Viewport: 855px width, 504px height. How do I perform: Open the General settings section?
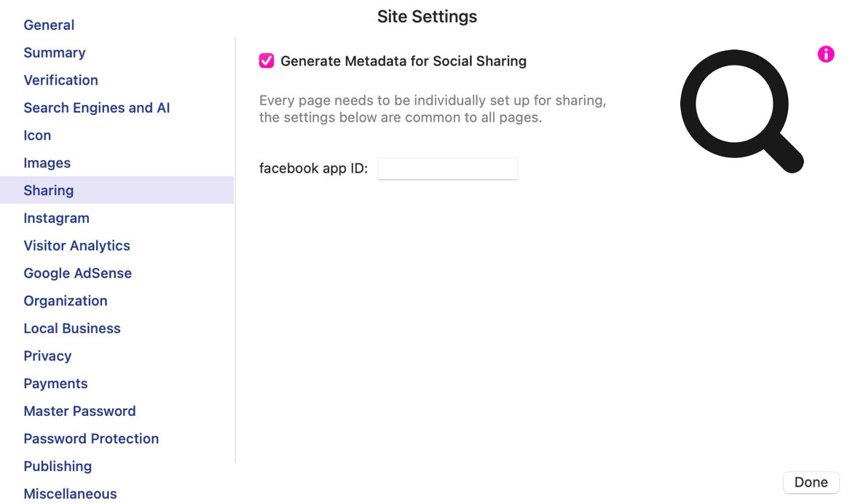click(49, 25)
